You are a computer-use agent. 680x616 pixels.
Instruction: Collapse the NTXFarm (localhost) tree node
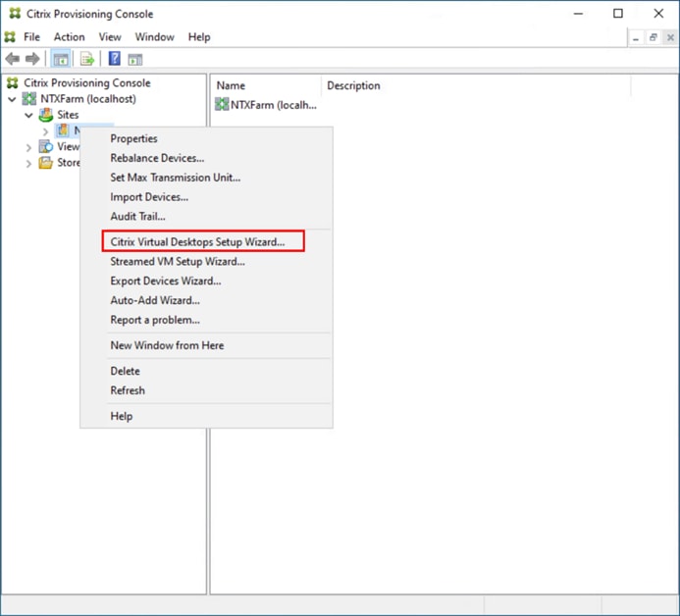tap(12, 99)
